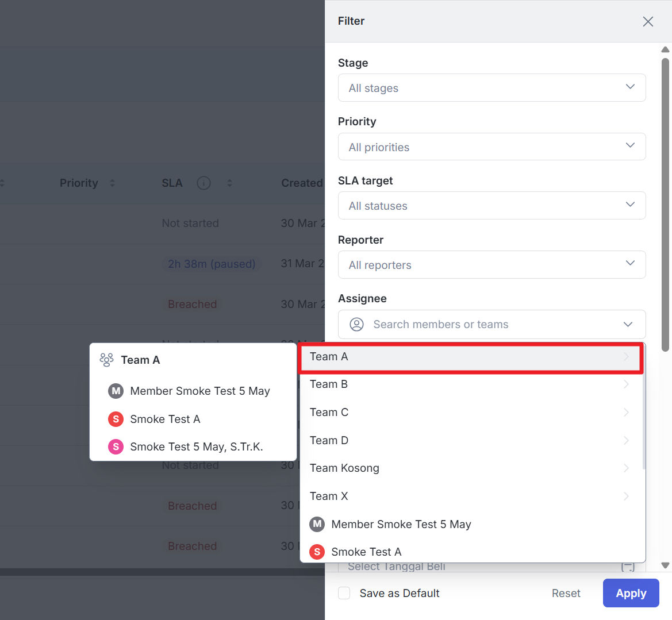Toggle the Save as Default checkbox
Viewport: 672px width, 620px height.
(344, 593)
